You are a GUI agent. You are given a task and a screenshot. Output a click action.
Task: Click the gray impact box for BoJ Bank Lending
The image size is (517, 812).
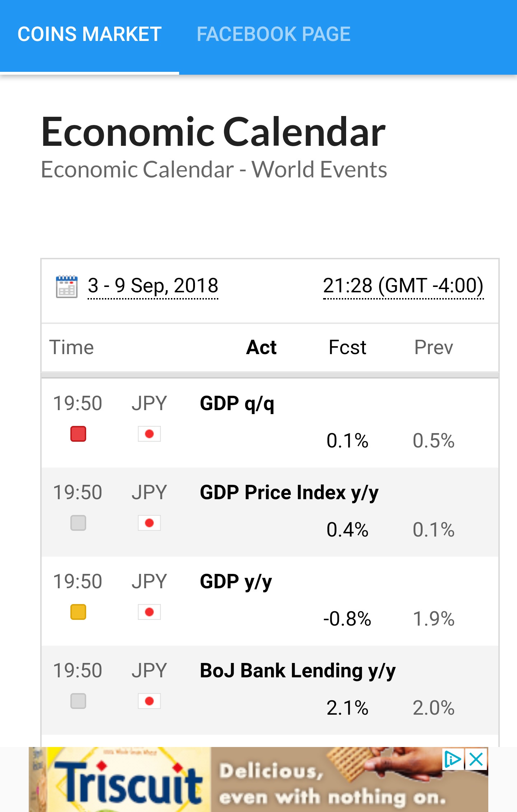coord(78,701)
